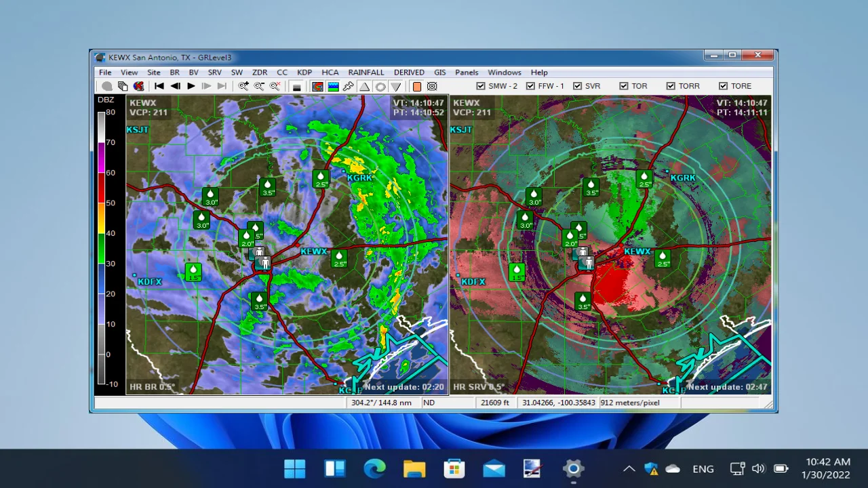Select the KDP product menu
The height and width of the screenshot is (488, 868).
click(x=304, y=72)
